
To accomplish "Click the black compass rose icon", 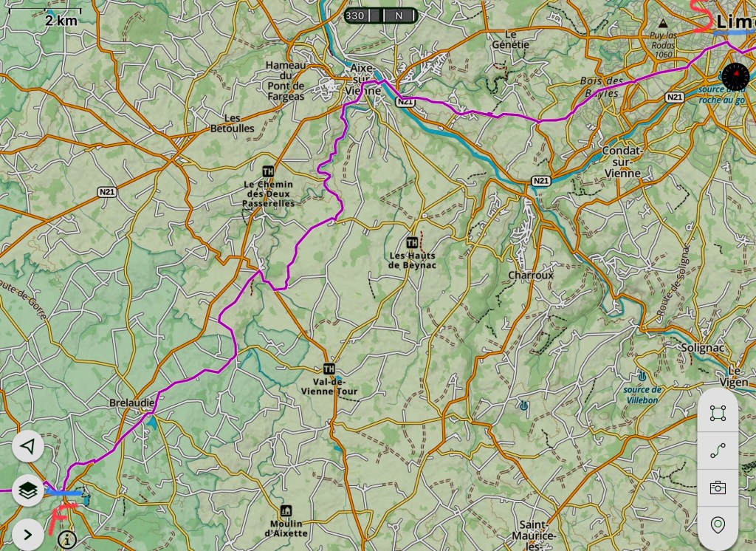I will click(736, 76).
